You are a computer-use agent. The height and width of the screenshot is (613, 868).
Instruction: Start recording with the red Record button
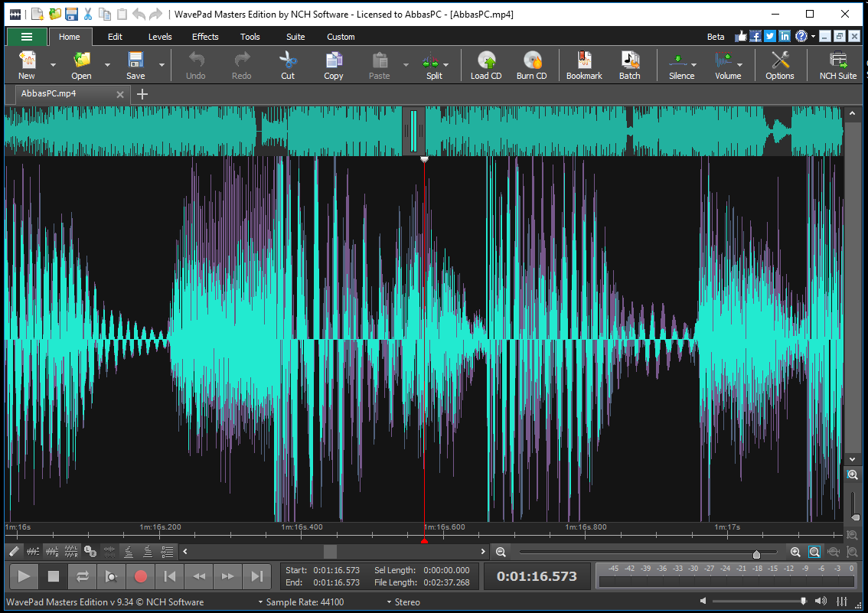click(141, 576)
